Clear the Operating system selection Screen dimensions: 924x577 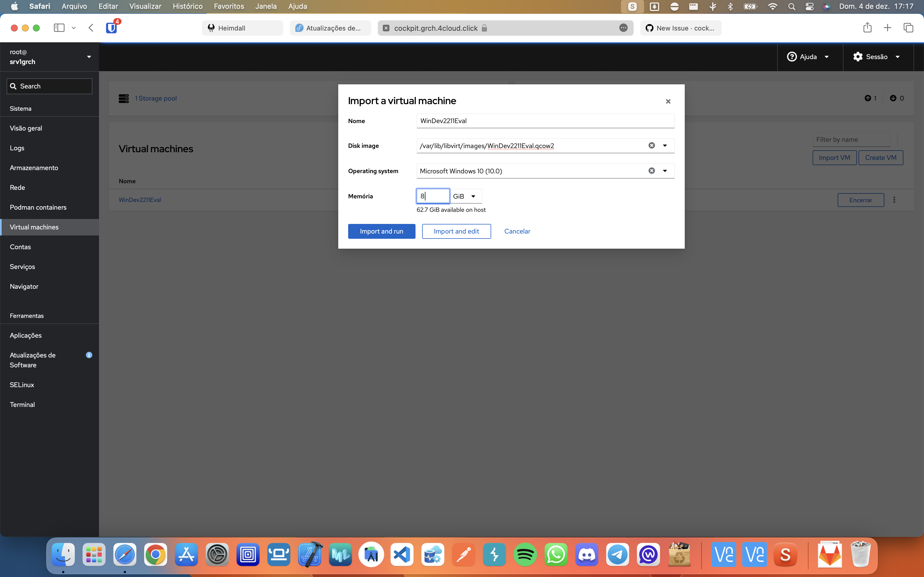click(x=651, y=171)
